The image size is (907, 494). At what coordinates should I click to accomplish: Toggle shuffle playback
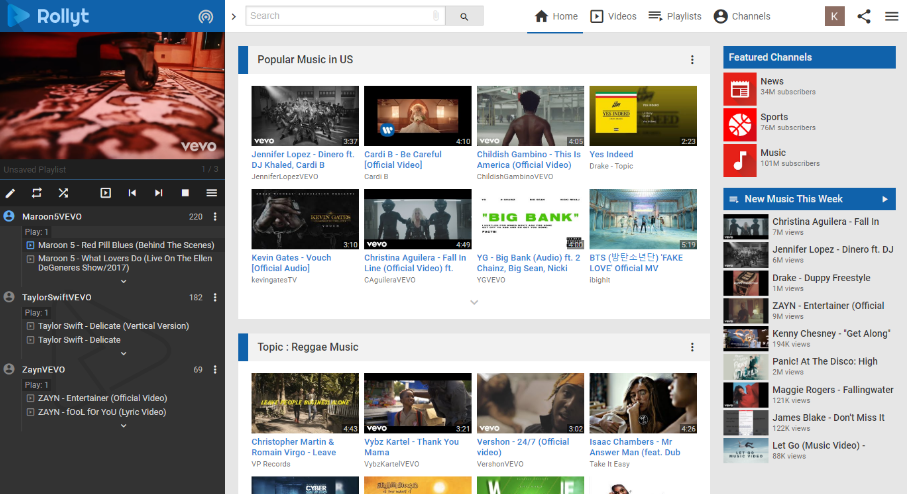(63, 193)
